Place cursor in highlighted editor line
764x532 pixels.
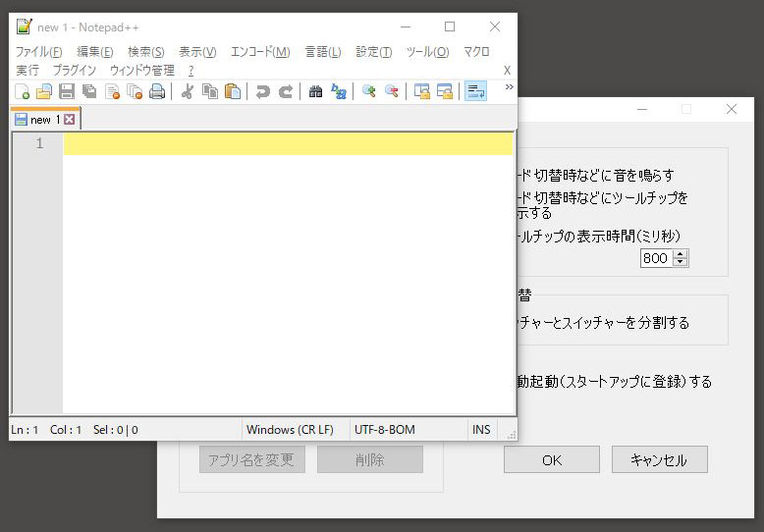click(288, 143)
